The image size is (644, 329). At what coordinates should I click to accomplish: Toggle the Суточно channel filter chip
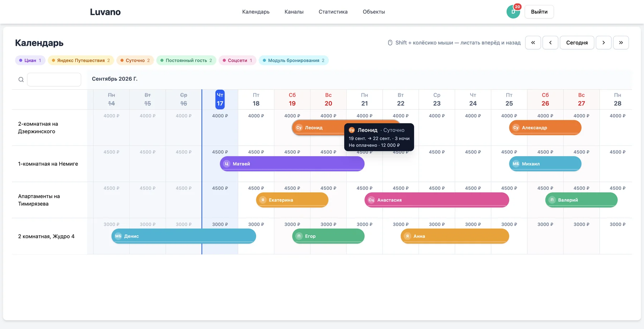[135, 61]
